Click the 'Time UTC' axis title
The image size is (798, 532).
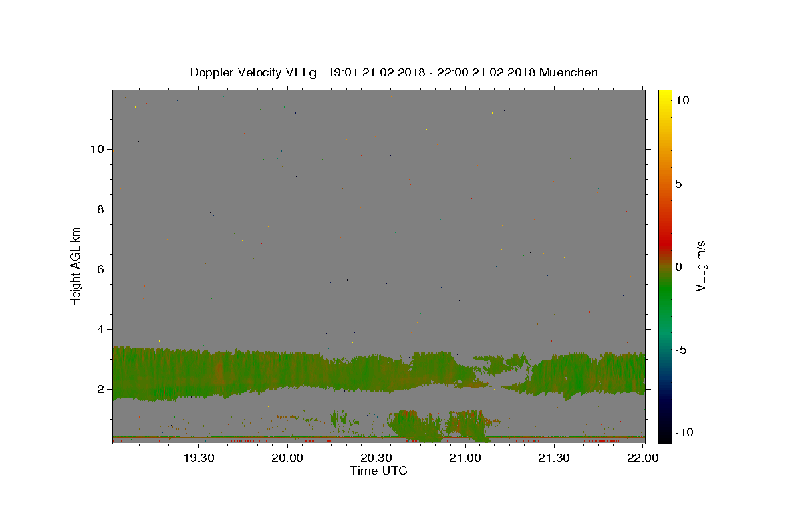tap(378, 471)
